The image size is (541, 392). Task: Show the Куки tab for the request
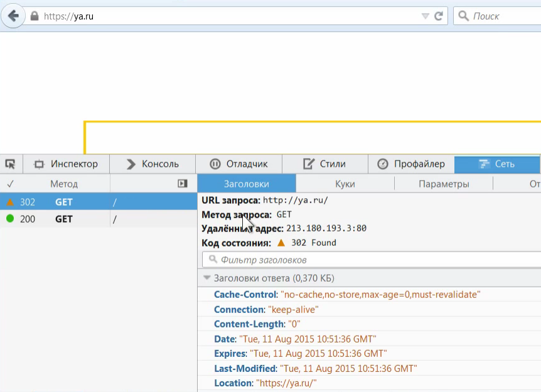point(345,184)
